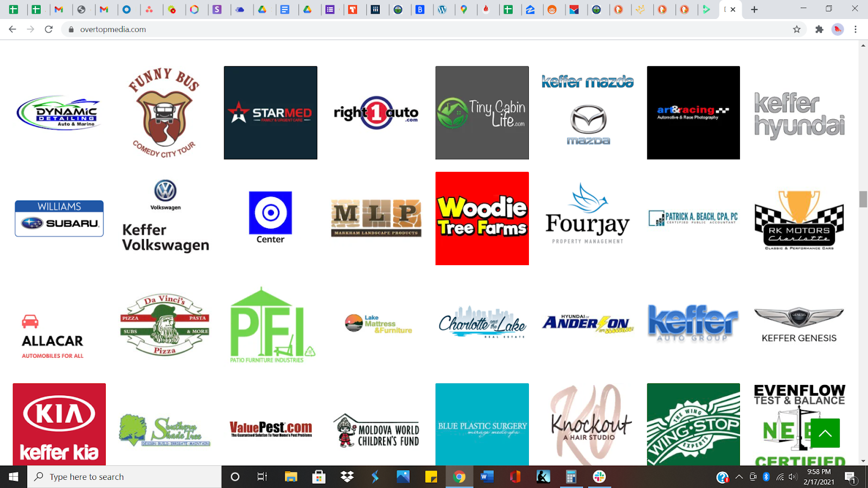868x488 pixels.
Task: Open the Tiny Cabin Life logo
Action: tap(482, 113)
